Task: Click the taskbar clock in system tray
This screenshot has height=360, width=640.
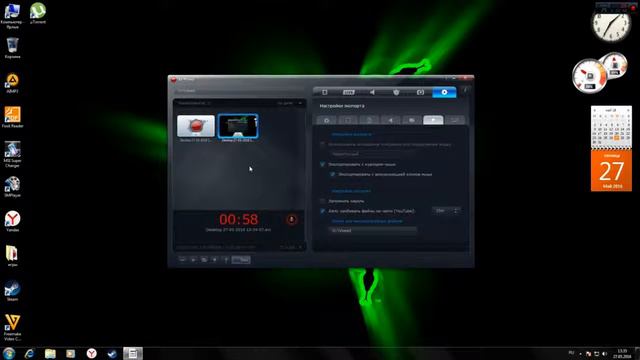Action: coord(622,353)
